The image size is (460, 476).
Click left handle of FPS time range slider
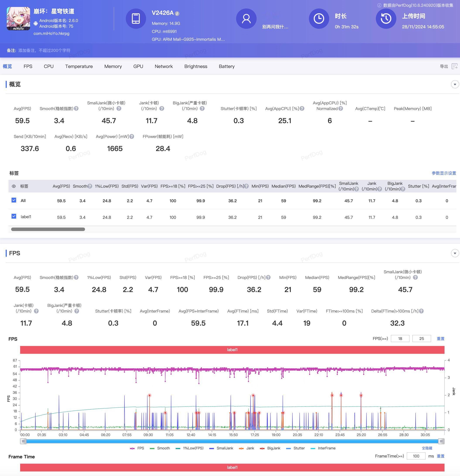coord(23,441)
